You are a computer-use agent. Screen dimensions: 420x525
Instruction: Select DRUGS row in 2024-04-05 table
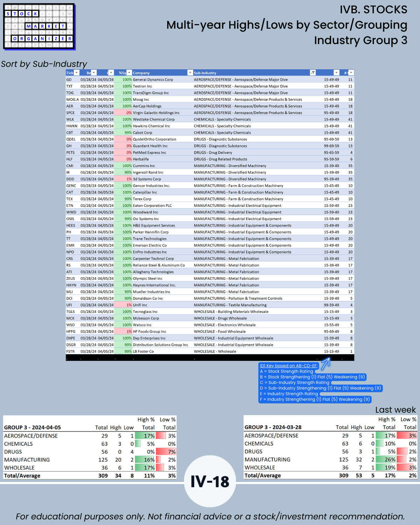[90, 452]
